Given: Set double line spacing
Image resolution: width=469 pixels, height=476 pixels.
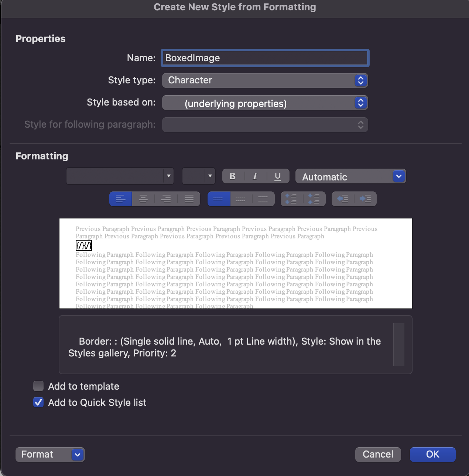Looking at the screenshot, I should tap(263, 199).
